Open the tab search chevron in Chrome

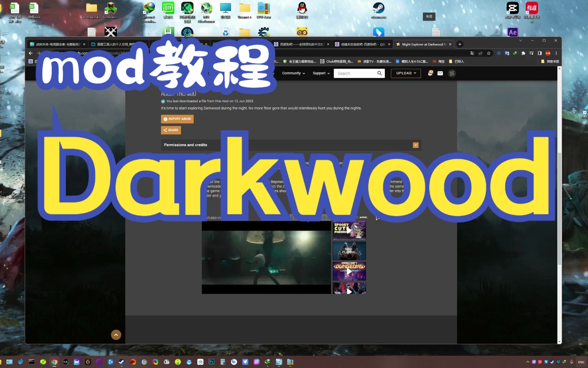point(520,41)
